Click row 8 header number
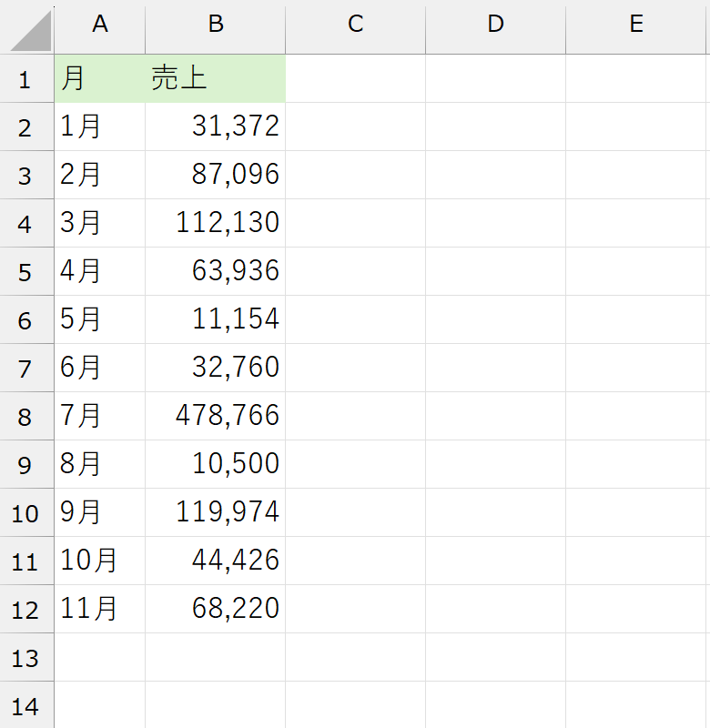710x728 pixels. (x=25, y=417)
